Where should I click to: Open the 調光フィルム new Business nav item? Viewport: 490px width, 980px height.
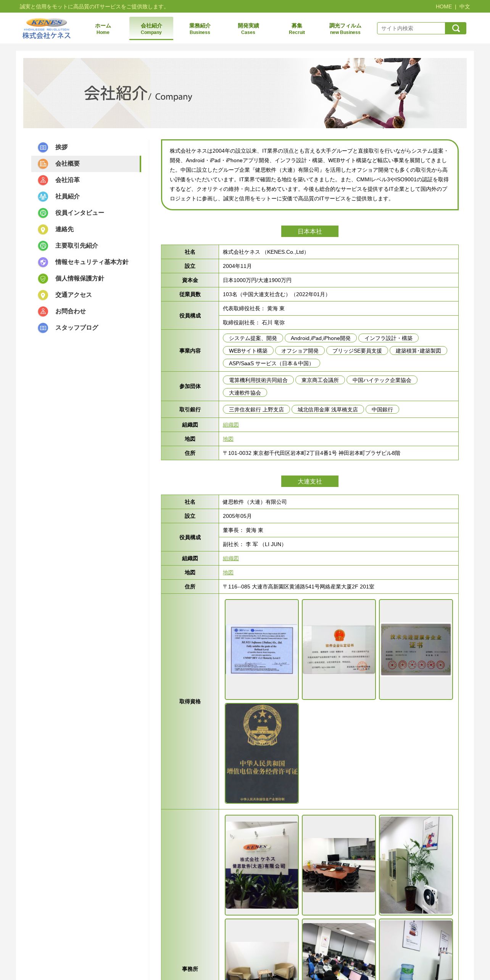point(345,29)
